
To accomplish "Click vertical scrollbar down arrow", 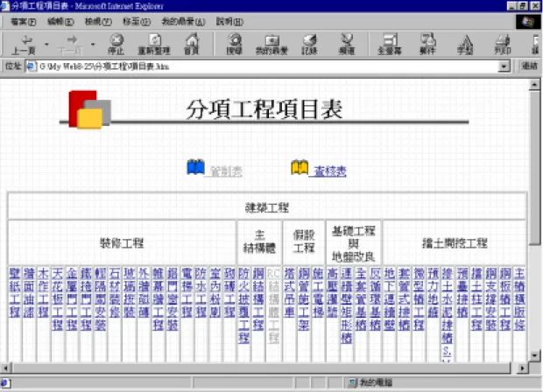I will click(534, 355).
